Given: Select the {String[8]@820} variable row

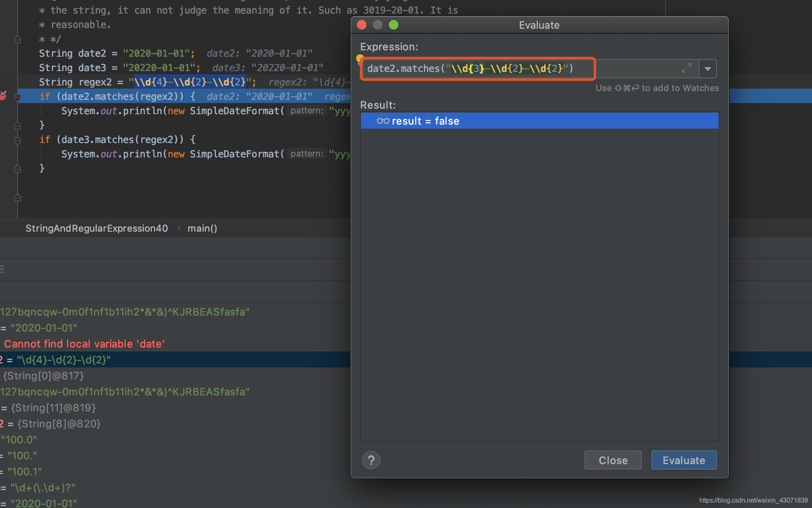Looking at the screenshot, I should click(175, 423).
